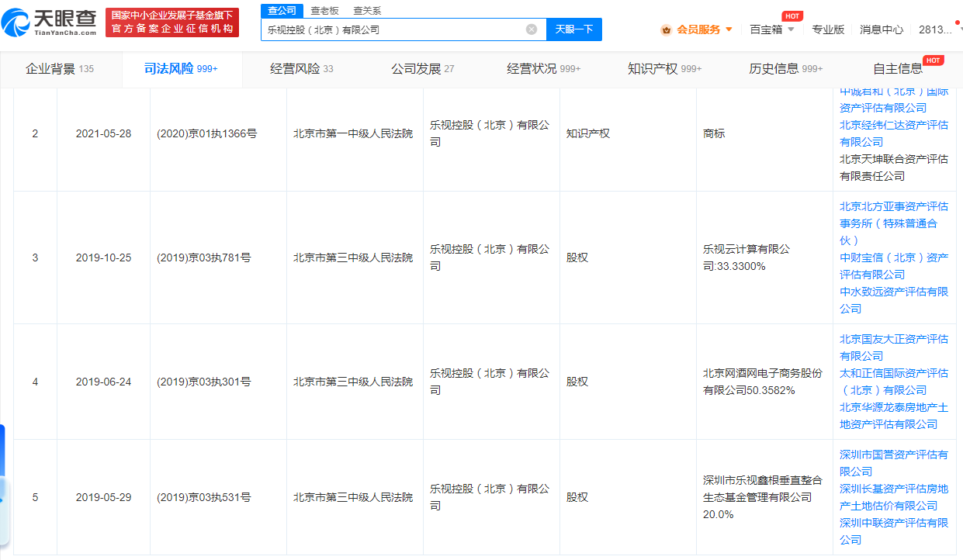Click the TianYanCha logo
The height and width of the screenshot is (560, 963).
[x=49, y=22]
